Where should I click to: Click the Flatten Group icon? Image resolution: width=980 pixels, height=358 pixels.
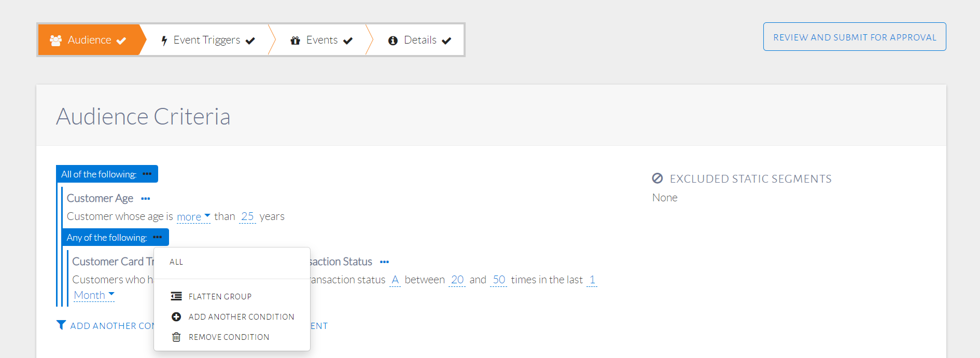[x=176, y=296]
